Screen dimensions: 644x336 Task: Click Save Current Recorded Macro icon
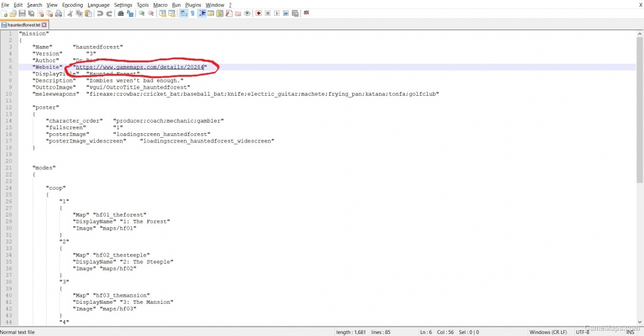(x=295, y=14)
